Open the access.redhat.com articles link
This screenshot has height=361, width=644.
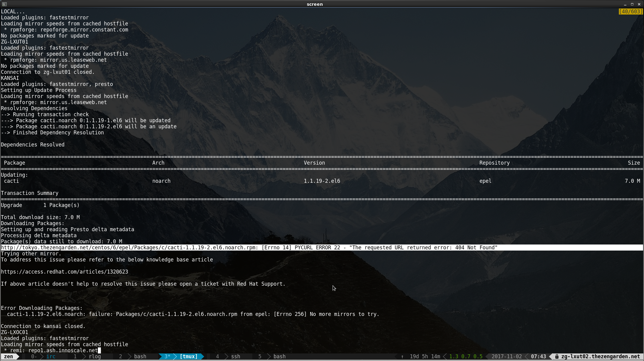tap(65, 272)
